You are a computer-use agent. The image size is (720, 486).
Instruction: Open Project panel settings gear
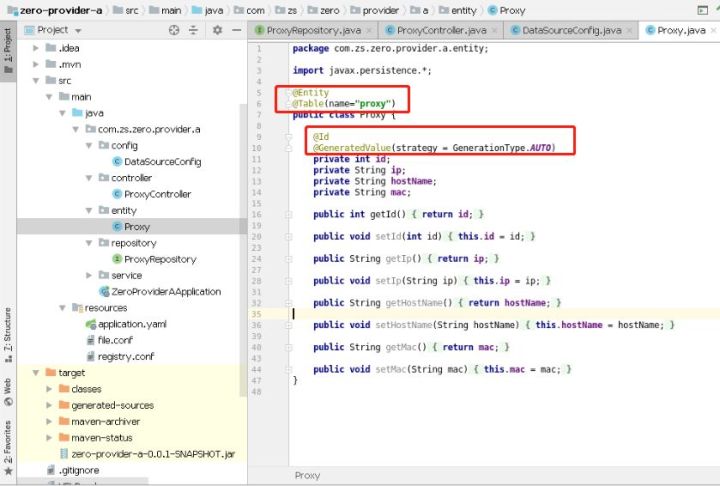coord(217,30)
